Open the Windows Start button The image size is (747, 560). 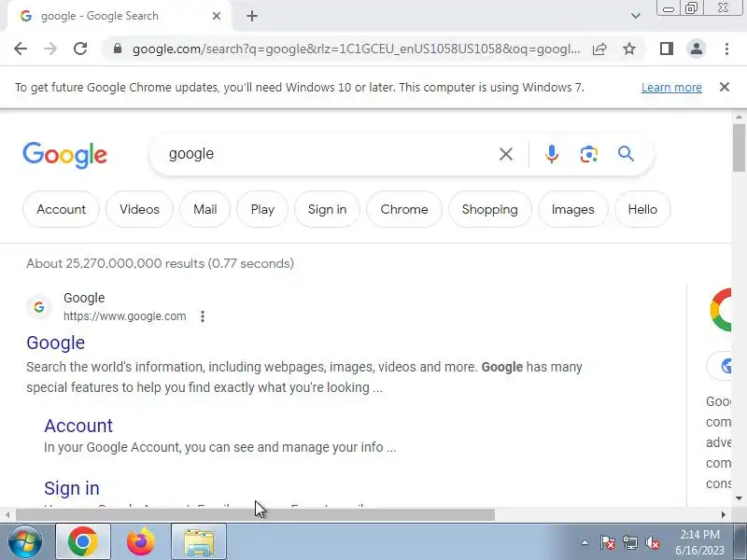coord(25,542)
